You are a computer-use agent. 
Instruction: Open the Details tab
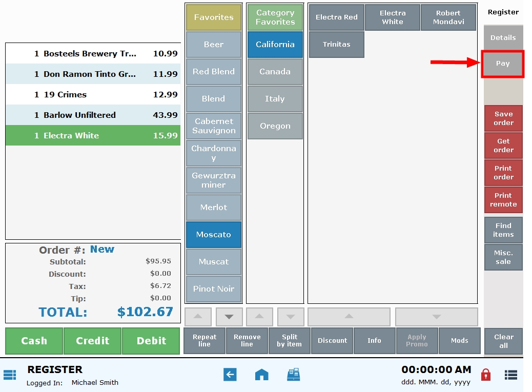(503, 37)
